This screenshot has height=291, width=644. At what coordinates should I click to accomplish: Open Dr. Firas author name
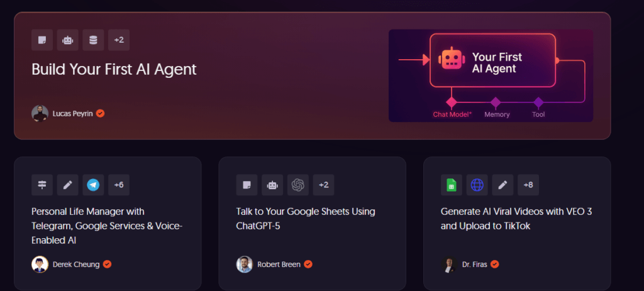474,265
